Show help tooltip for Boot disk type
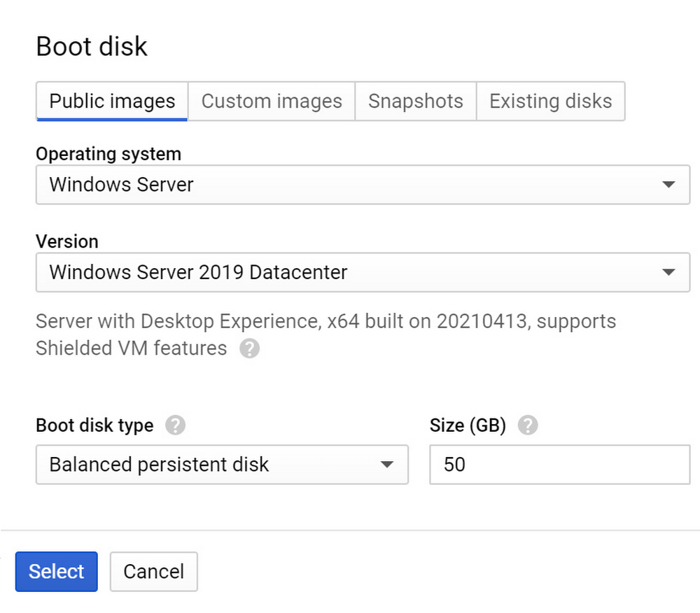 click(x=176, y=425)
